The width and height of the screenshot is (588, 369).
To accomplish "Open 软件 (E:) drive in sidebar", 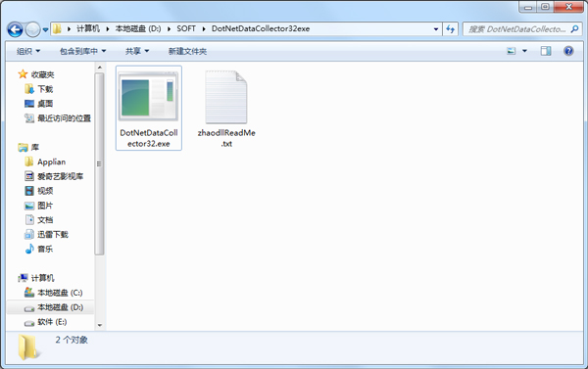I will tap(52, 322).
